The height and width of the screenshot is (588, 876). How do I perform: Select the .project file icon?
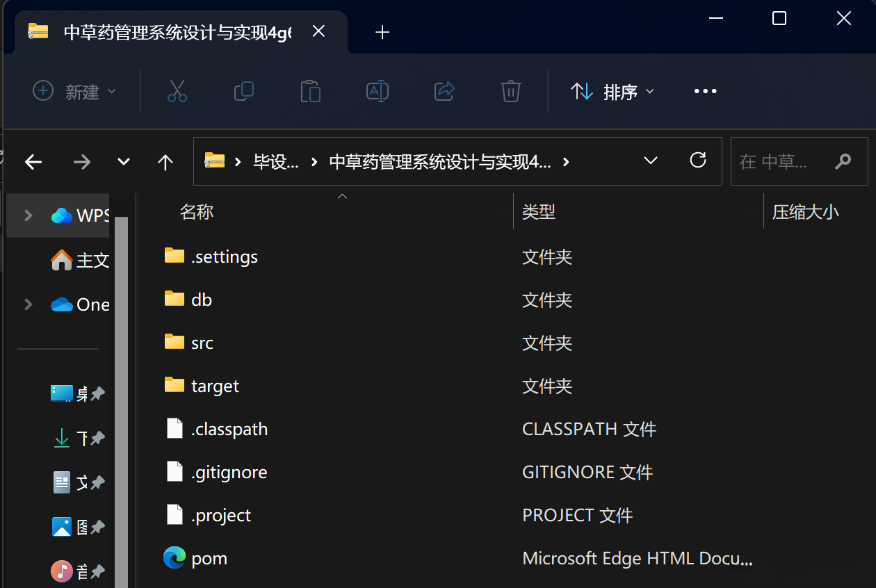[175, 515]
